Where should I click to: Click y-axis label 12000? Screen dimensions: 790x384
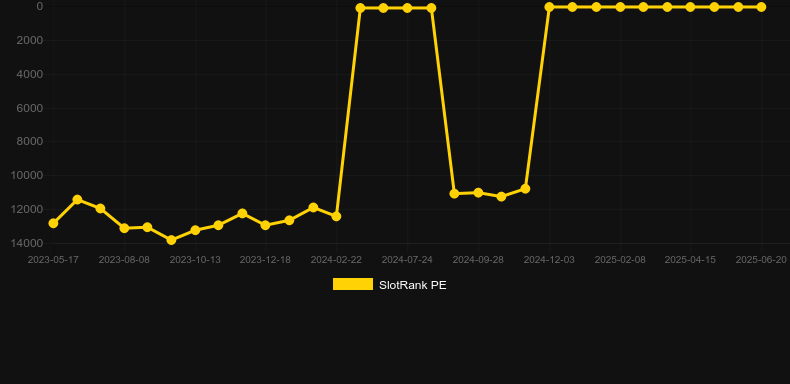click(x=28, y=209)
